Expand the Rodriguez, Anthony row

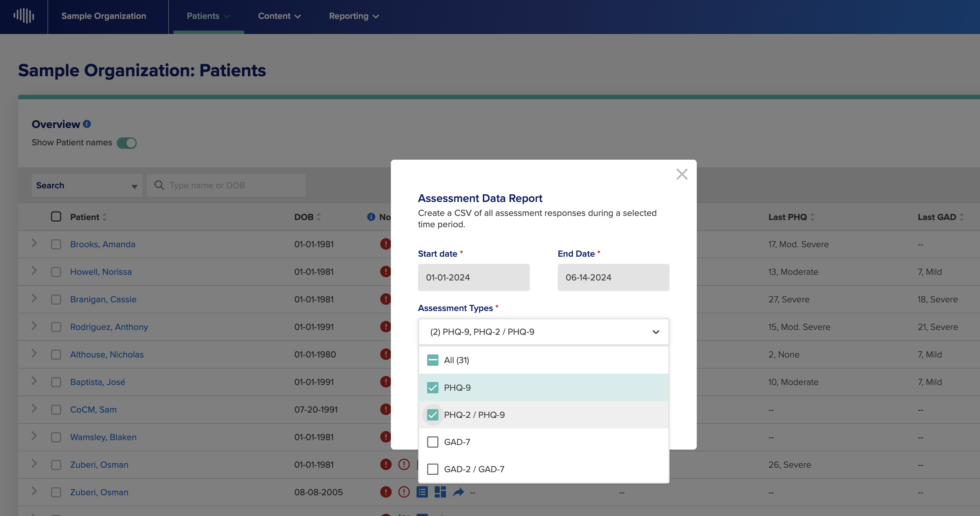point(34,325)
